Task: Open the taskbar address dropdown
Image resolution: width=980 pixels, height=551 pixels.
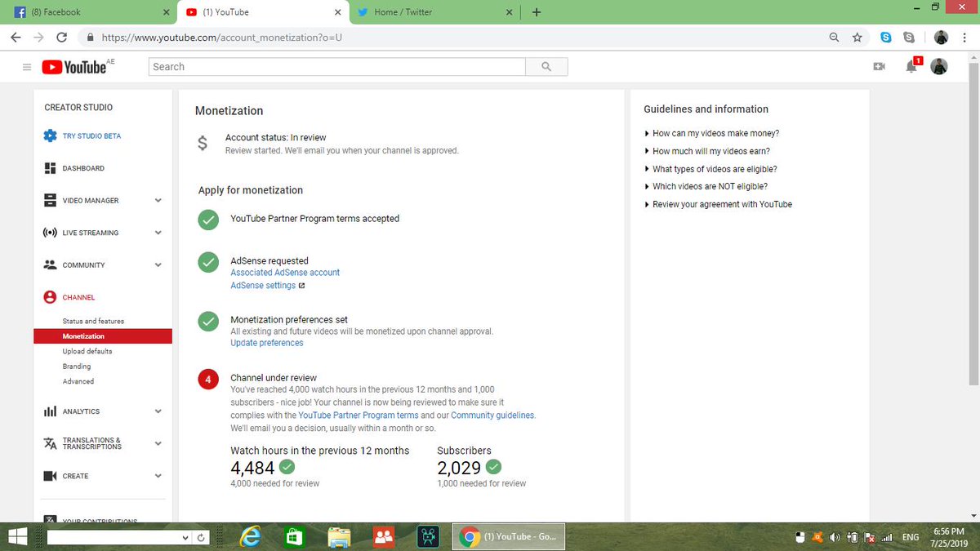Action: tap(185, 538)
